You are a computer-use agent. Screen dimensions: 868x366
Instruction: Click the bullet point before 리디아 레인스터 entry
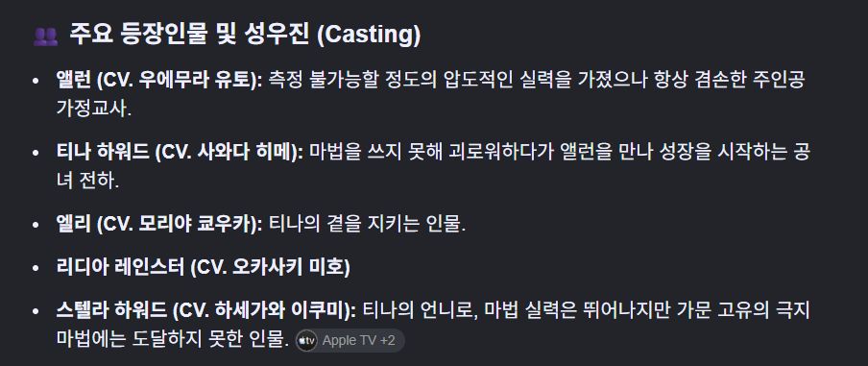coord(36,269)
